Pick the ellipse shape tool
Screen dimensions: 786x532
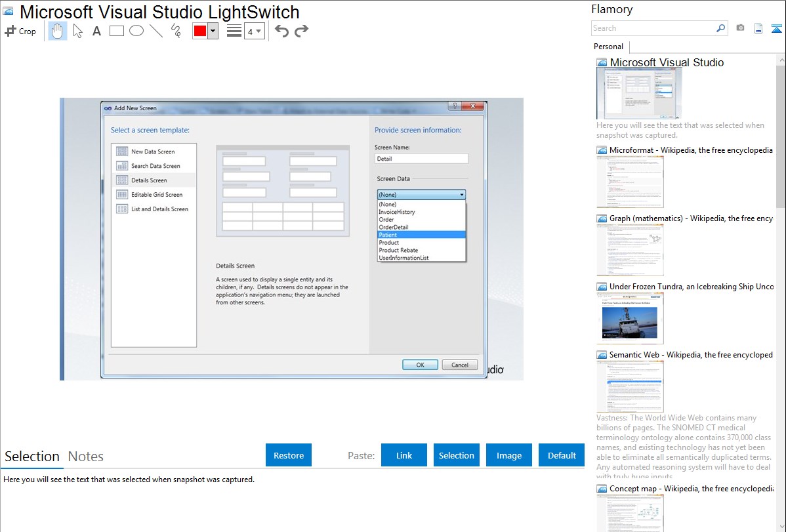pos(136,31)
